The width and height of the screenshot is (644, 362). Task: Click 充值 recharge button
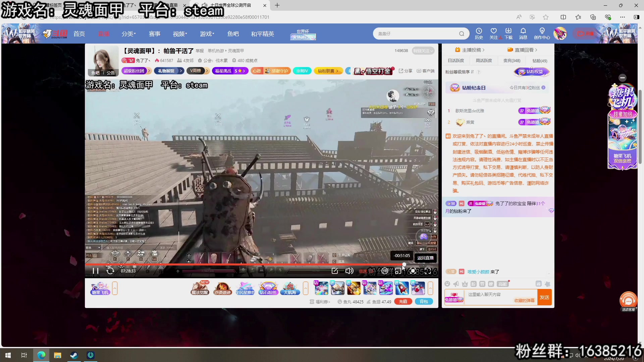[x=403, y=301]
